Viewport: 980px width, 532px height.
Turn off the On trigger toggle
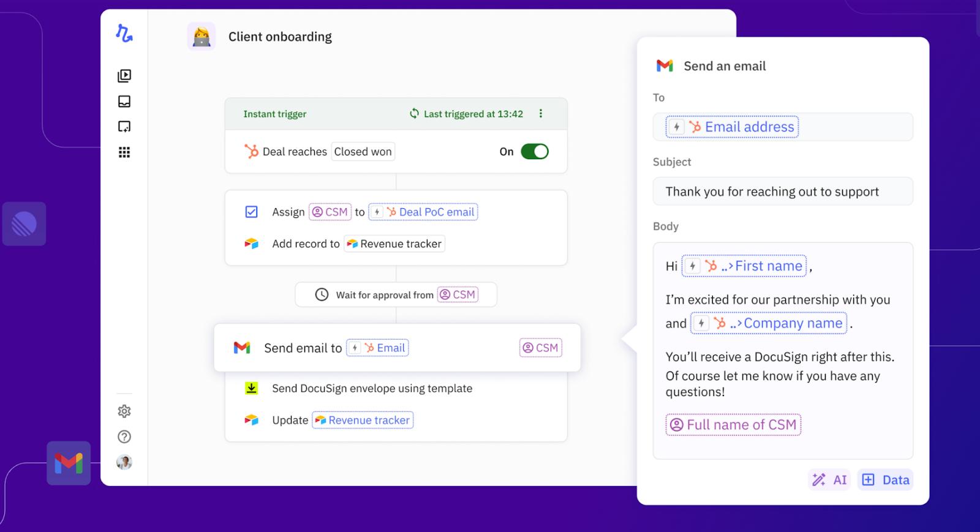535,152
